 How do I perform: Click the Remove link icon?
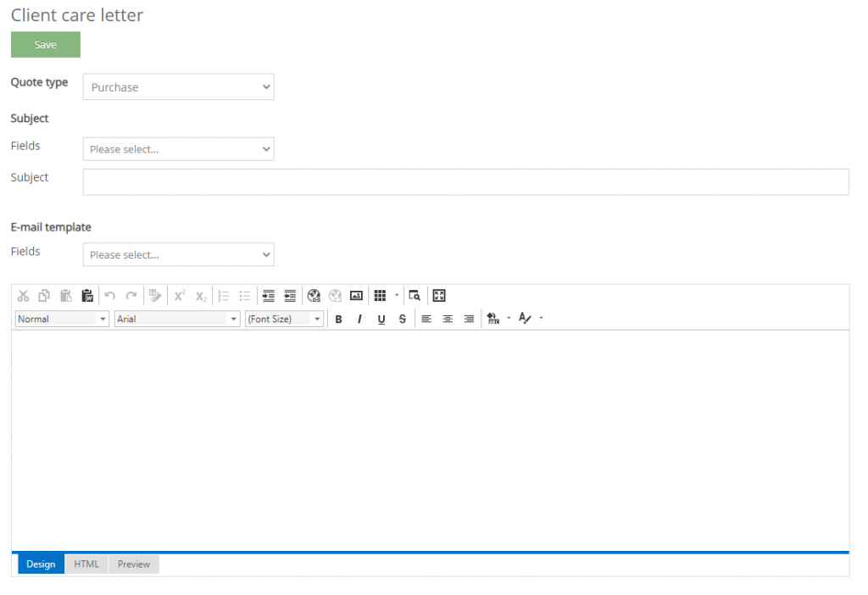[x=335, y=296]
